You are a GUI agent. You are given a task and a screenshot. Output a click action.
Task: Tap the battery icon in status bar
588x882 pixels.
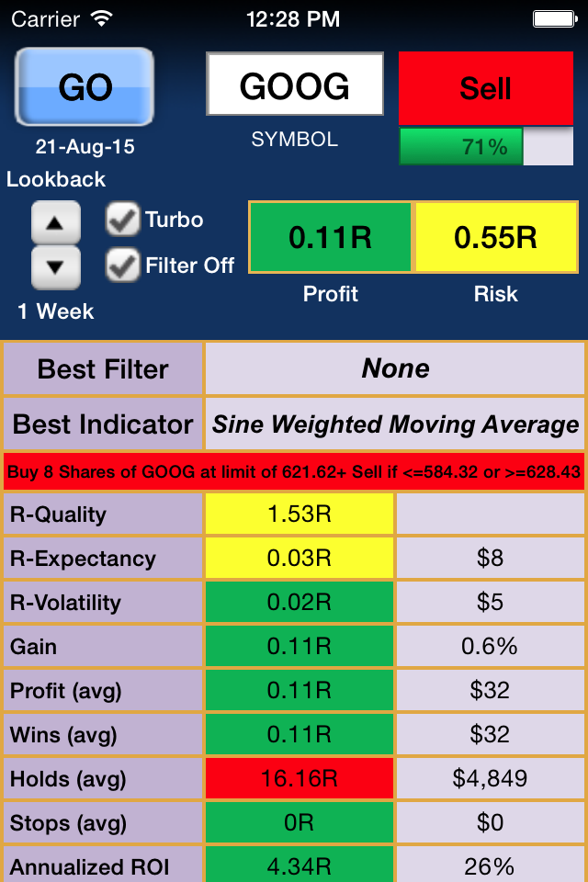[555, 19]
